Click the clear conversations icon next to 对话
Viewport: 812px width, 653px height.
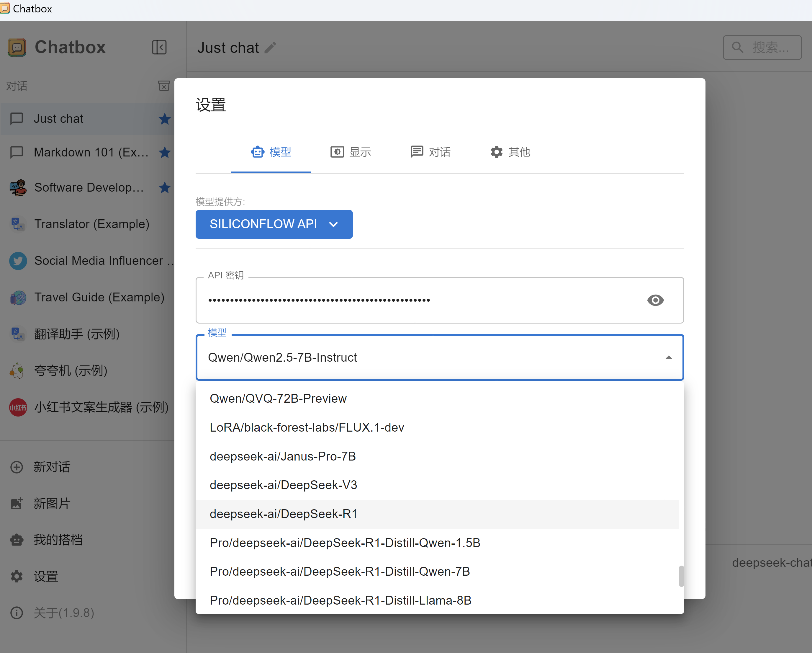click(x=164, y=86)
